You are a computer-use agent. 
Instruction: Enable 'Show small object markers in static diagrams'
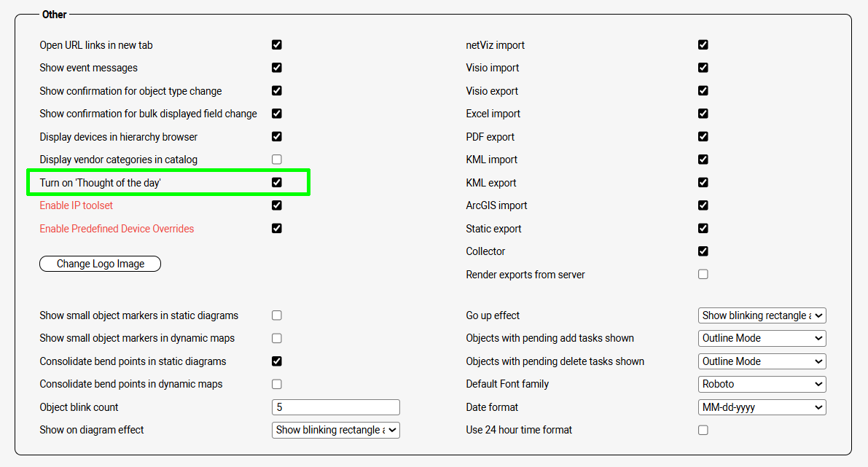click(x=277, y=315)
